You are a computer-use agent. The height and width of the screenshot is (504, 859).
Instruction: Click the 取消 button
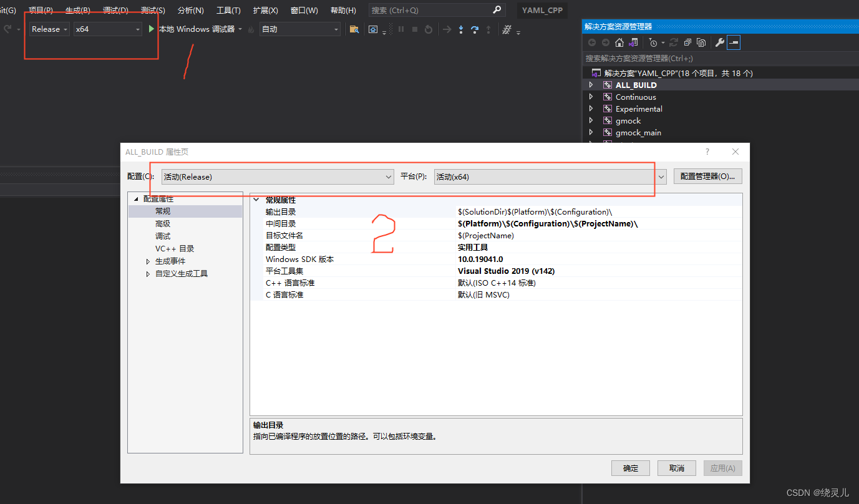[x=677, y=468]
